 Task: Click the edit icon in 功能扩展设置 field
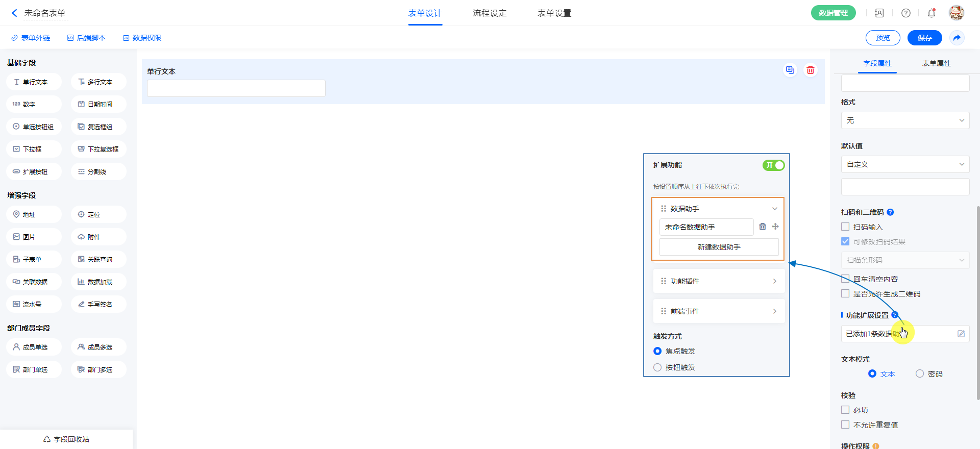961,334
